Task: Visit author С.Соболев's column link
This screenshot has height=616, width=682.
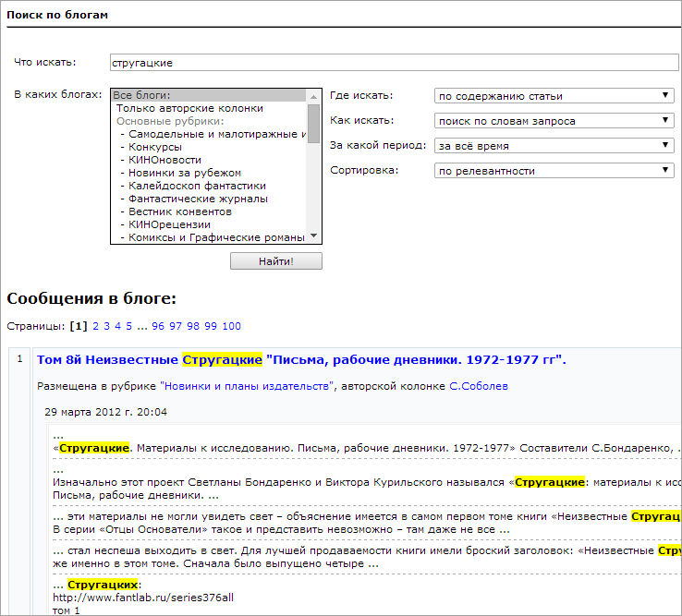Action: tap(478, 386)
